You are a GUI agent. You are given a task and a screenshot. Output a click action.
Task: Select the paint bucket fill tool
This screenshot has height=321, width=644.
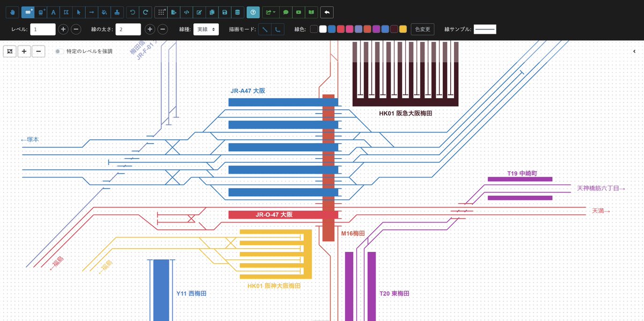pyautogui.click(x=105, y=12)
